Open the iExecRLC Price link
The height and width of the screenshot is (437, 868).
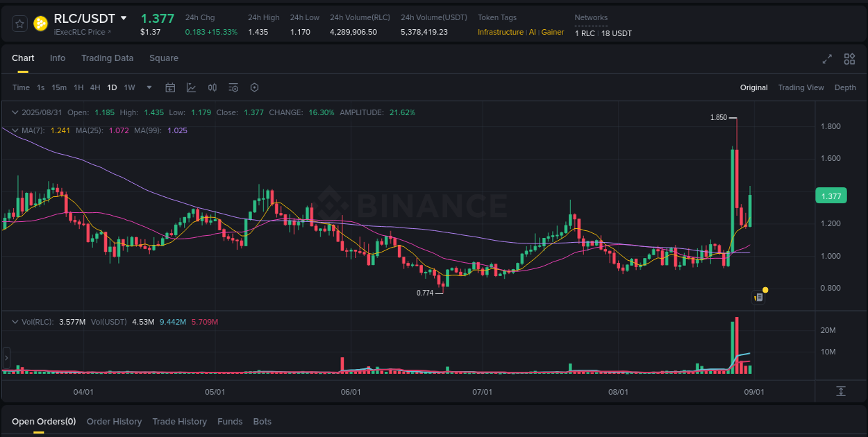tap(80, 32)
